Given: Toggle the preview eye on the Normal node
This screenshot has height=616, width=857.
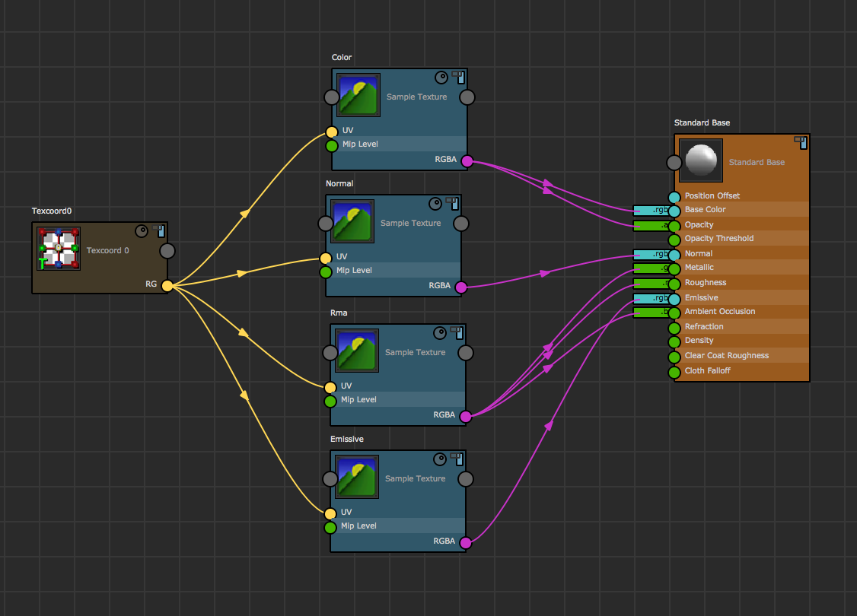Looking at the screenshot, I should [x=435, y=203].
